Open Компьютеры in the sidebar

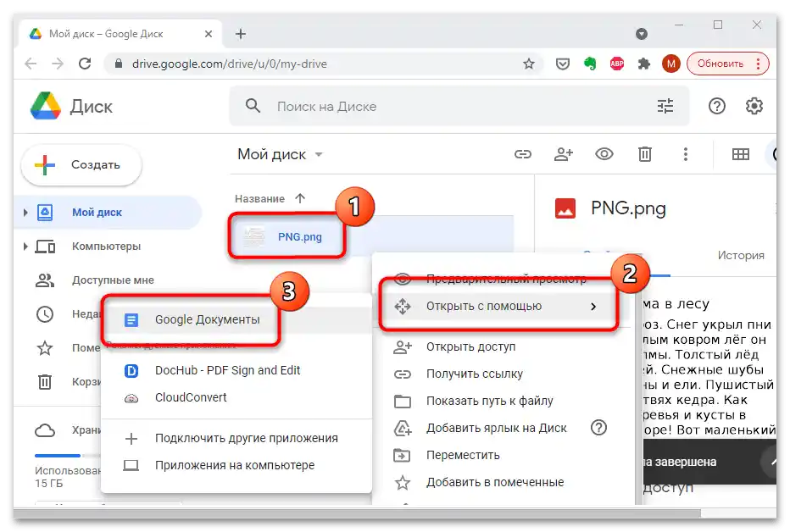[x=106, y=247]
